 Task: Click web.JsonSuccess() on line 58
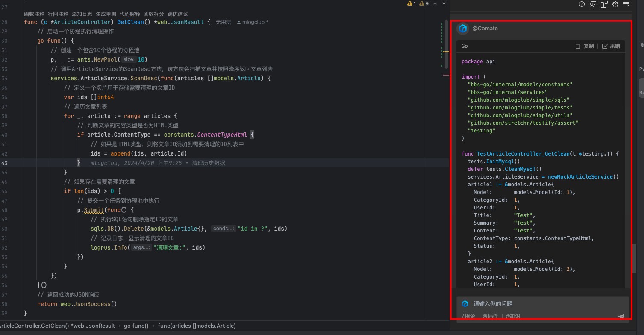88,304
